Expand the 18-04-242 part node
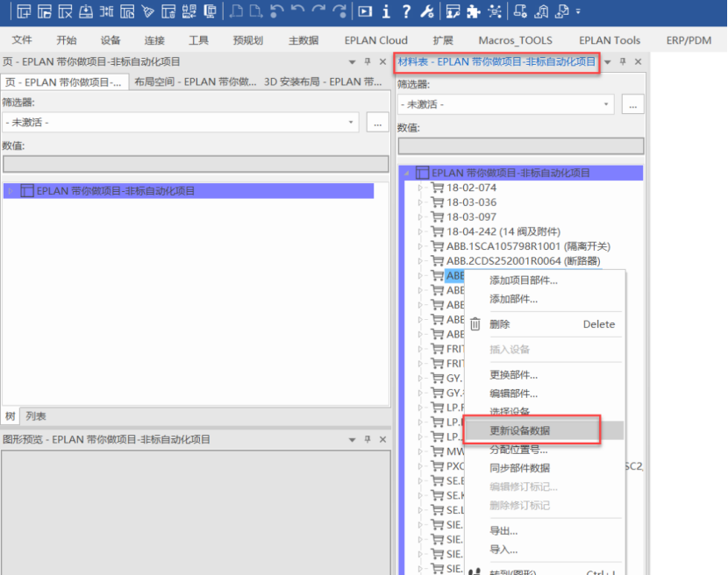Screen dimensions: 728x575 pyautogui.click(x=420, y=231)
